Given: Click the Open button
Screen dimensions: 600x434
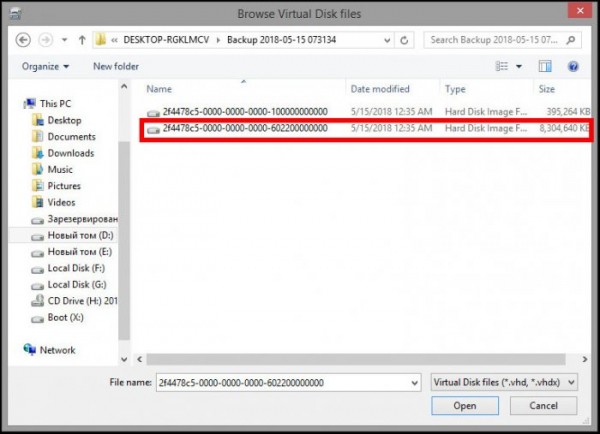Looking at the screenshot, I should coord(465,406).
